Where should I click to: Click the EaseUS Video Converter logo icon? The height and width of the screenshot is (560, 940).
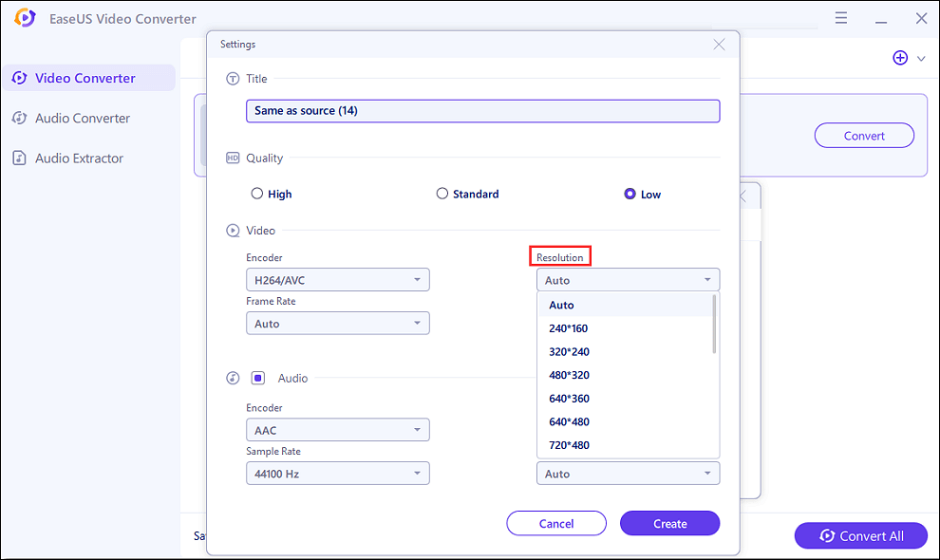click(x=26, y=19)
